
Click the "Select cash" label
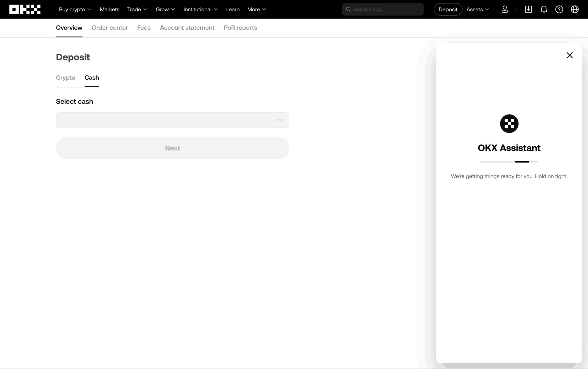click(x=74, y=101)
